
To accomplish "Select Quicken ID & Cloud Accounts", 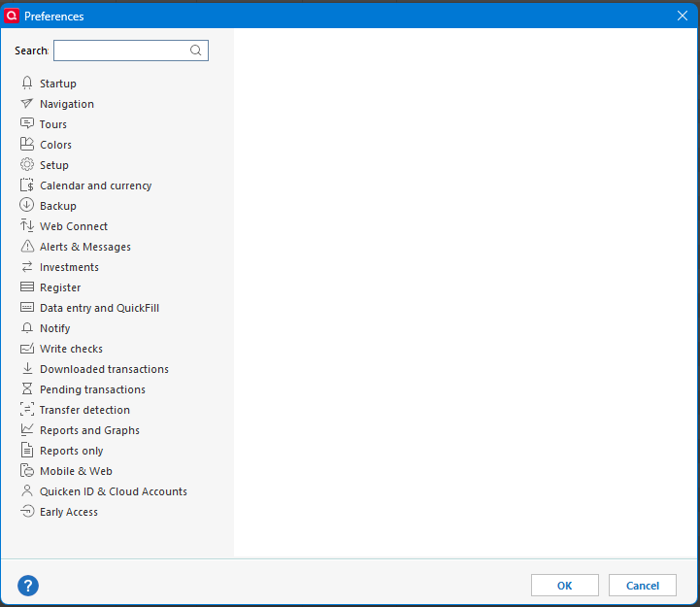I will (x=113, y=491).
